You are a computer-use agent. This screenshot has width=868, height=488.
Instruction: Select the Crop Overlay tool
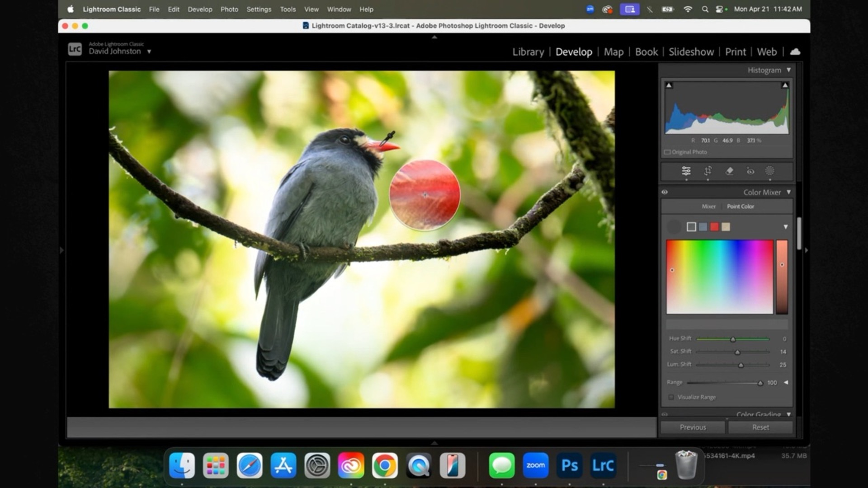708,171
